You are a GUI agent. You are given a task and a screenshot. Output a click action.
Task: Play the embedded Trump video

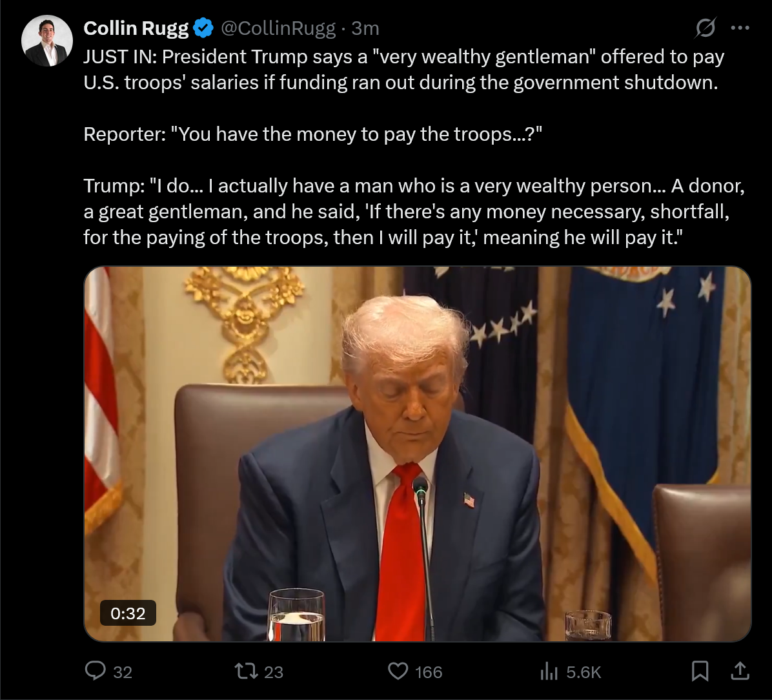pyautogui.click(x=418, y=454)
